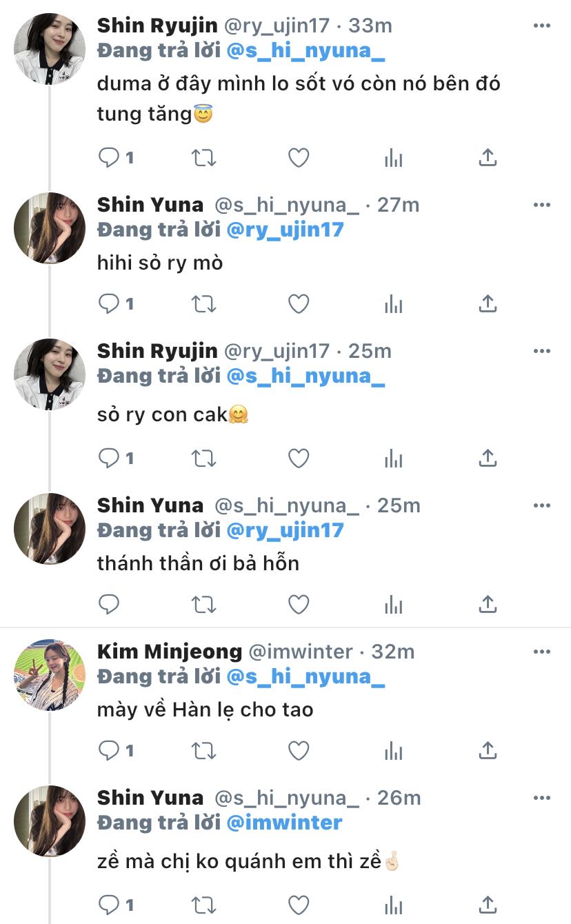This screenshot has width=571, height=924.
Task: Like Yuna's "hihi sỏ ry mò" tweet
Action: pos(298,304)
